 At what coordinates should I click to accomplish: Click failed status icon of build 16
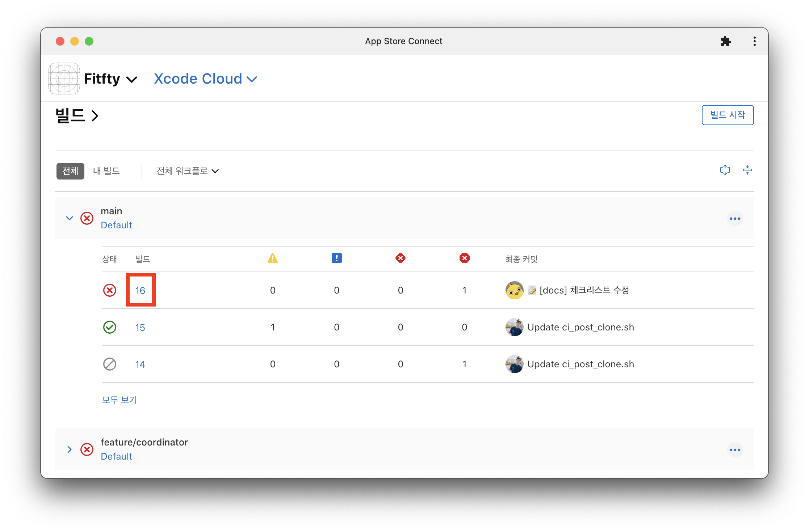click(x=110, y=290)
